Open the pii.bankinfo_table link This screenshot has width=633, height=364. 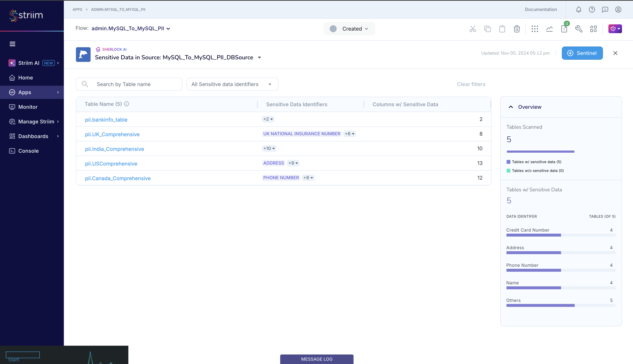click(106, 120)
